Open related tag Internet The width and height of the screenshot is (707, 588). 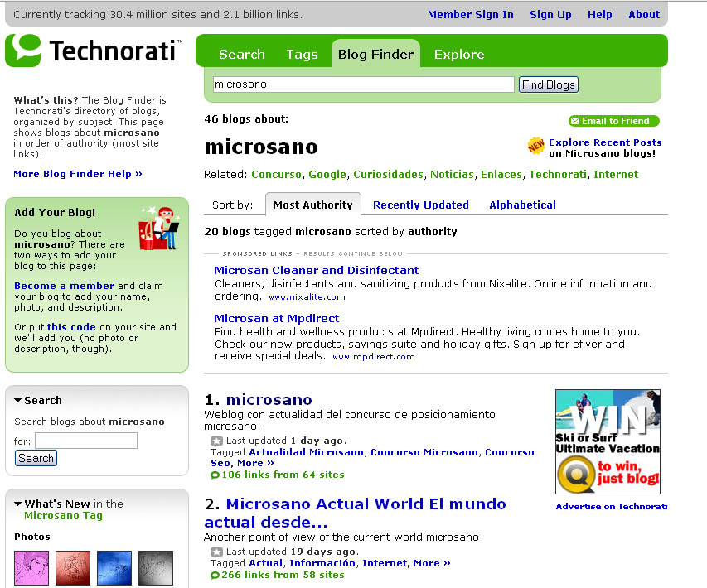click(616, 175)
